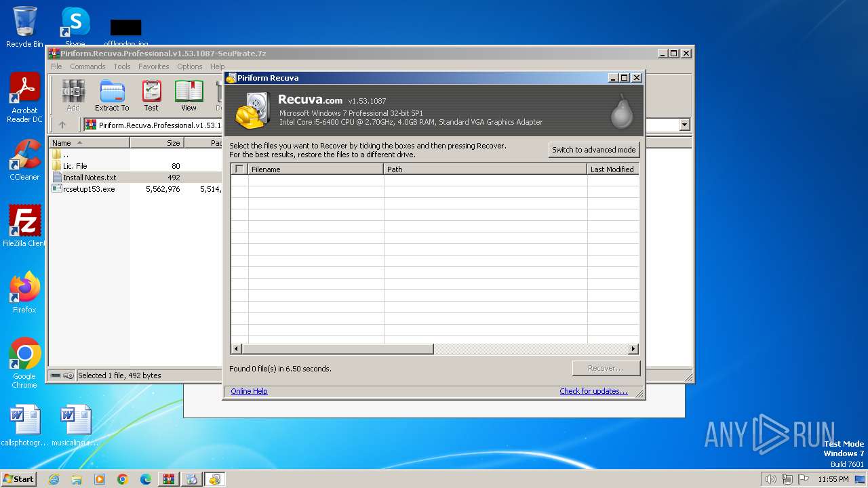Click the Chrome taskbar icon
868x488 pixels.
[x=123, y=479]
